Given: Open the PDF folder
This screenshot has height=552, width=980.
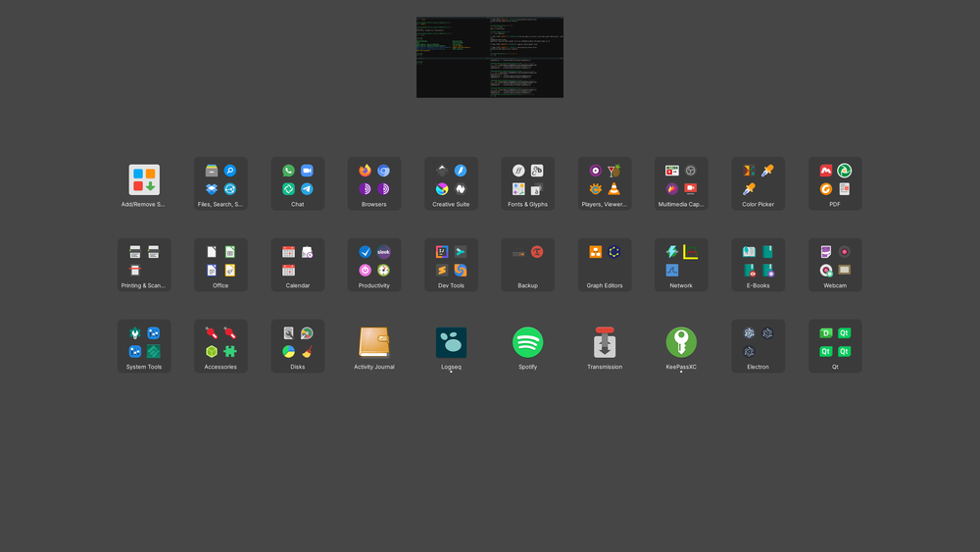Looking at the screenshot, I should click(x=835, y=183).
